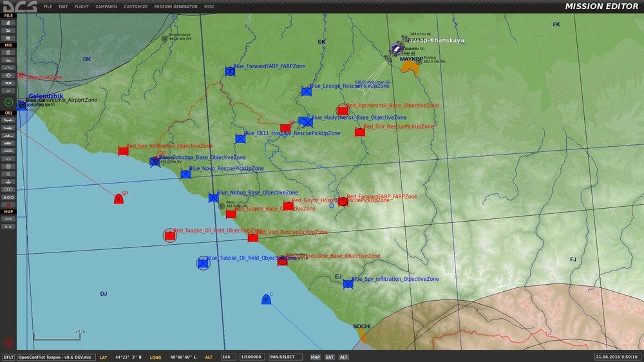
Task: Click the open mission folder icon
Action: [x=8, y=31]
